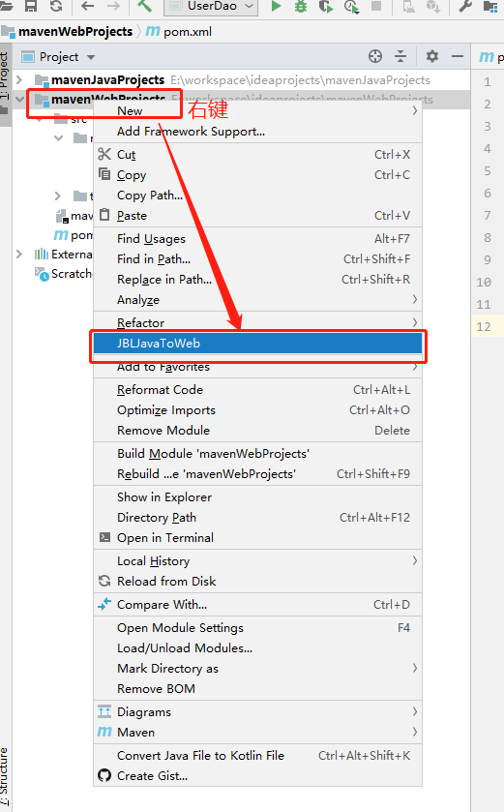Select Show in Explorer

coord(257,497)
